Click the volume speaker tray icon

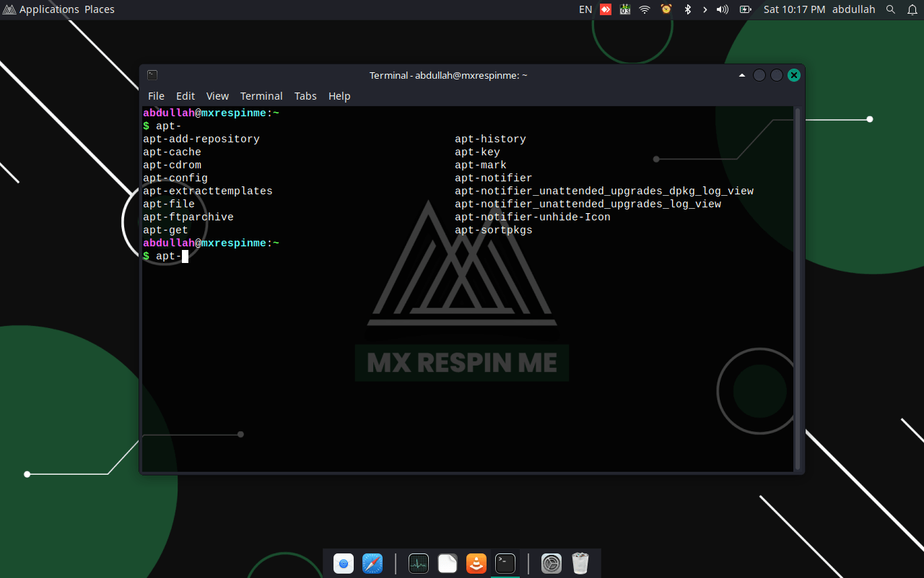[723, 9]
